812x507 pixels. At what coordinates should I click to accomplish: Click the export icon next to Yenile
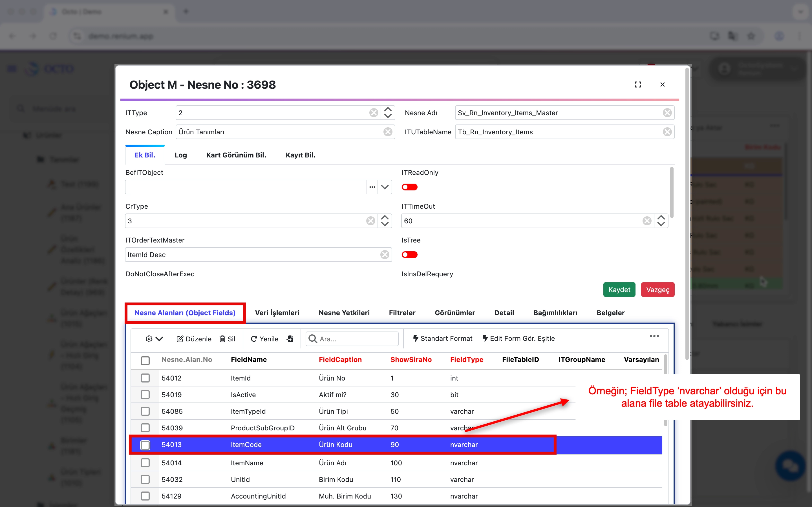point(290,339)
